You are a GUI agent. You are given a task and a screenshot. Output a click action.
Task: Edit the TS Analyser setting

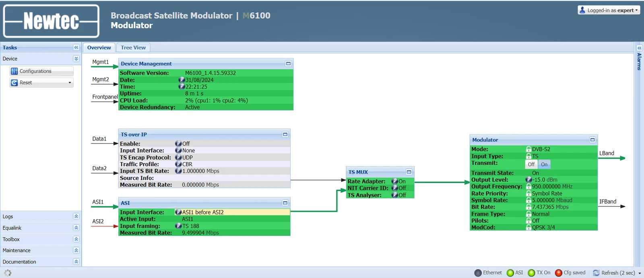tap(395, 195)
